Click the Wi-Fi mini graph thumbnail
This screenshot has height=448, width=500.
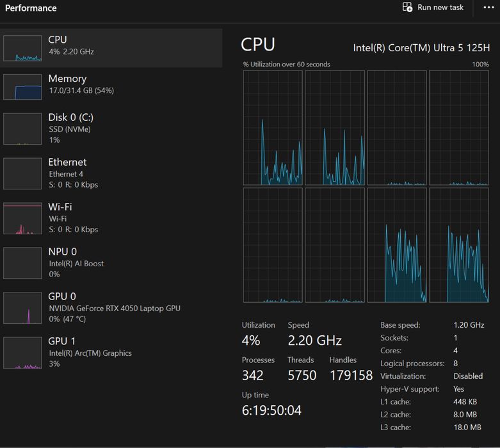pos(22,218)
